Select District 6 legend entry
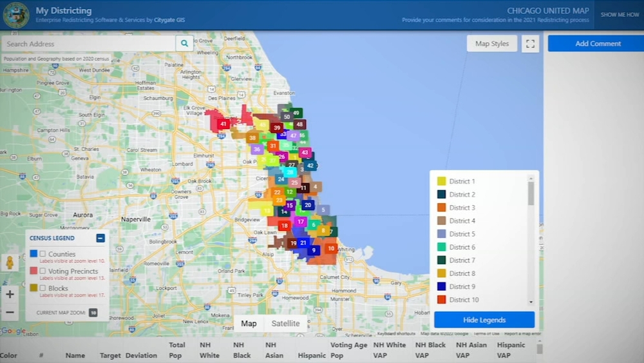The height and width of the screenshot is (363, 644). point(456,247)
